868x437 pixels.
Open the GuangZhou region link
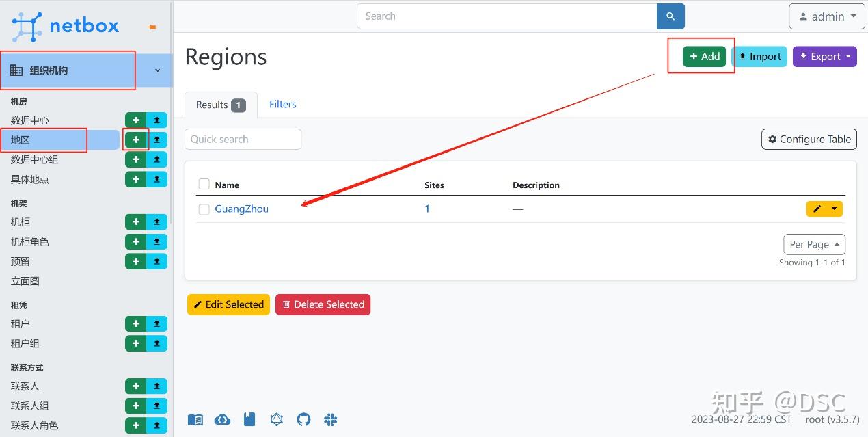pyautogui.click(x=241, y=209)
